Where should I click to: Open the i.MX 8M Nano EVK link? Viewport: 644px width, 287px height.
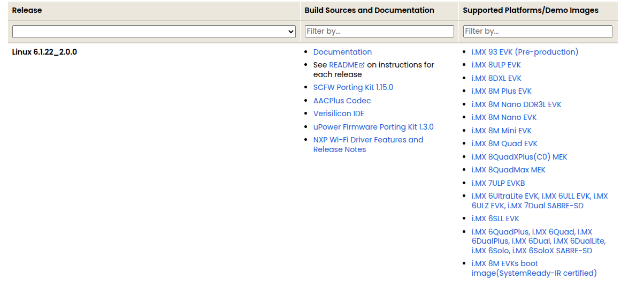coord(504,117)
